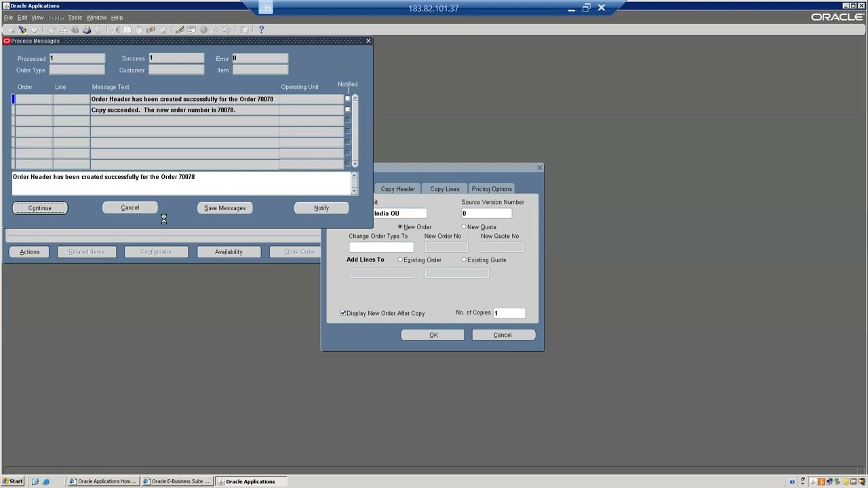868x488 pixels.
Task: Switch to Oracle E-Business Suite taskbar window
Action: tap(176, 481)
